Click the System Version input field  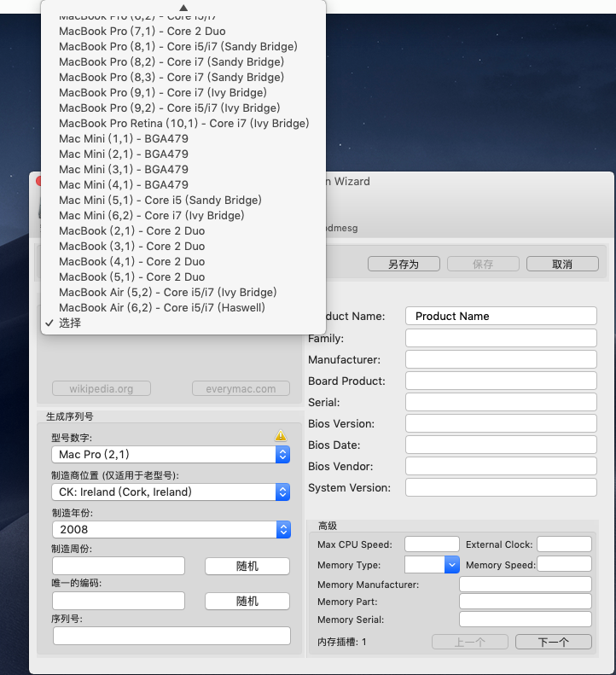tap(501, 487)
